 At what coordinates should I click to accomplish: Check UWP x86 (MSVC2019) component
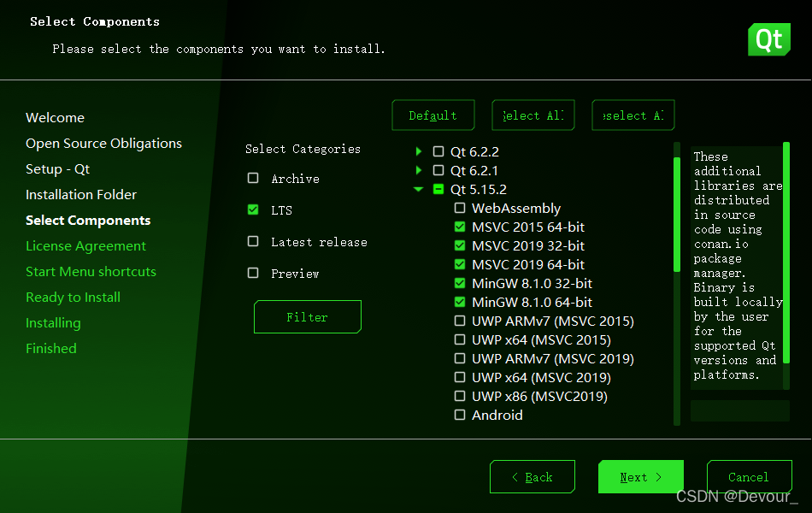pos(459,396)
